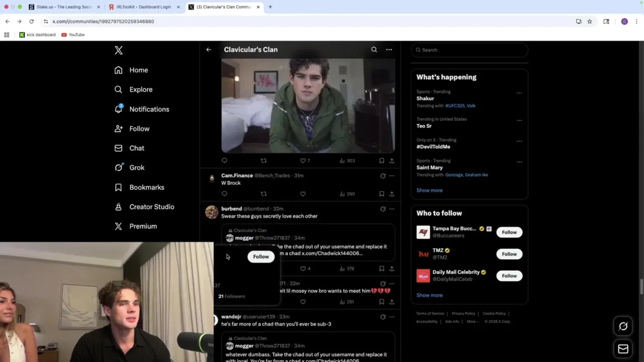Ask Grok about Cam.Finance post
Screen dimensions: 644x362
[x=383, y=176]
